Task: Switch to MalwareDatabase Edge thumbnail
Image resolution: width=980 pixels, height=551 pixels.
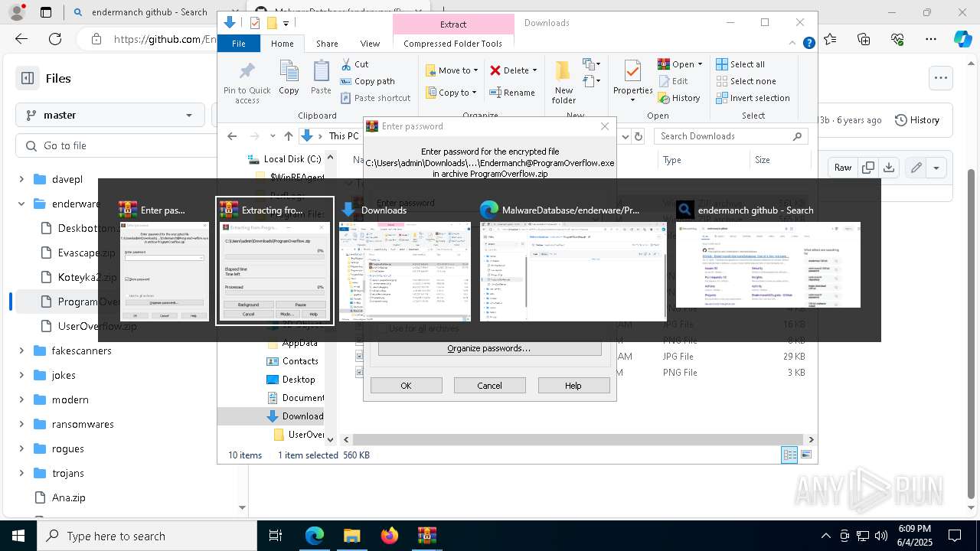Action: point(573,261)
